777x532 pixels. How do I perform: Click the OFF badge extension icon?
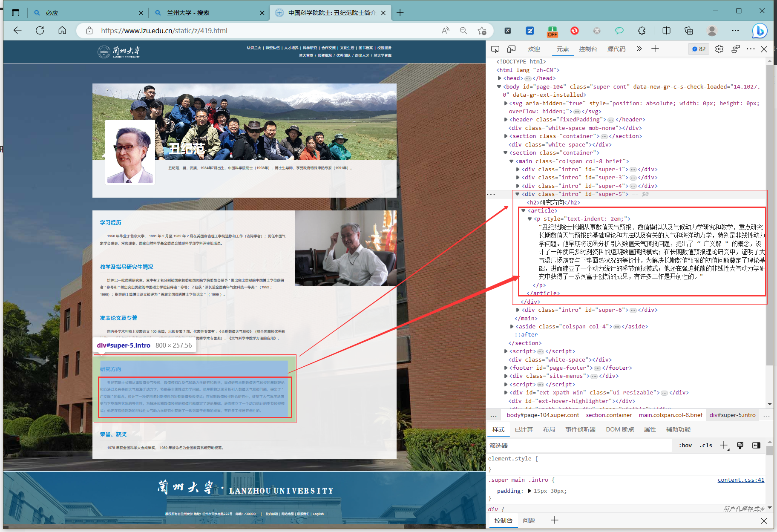point(553,31)
